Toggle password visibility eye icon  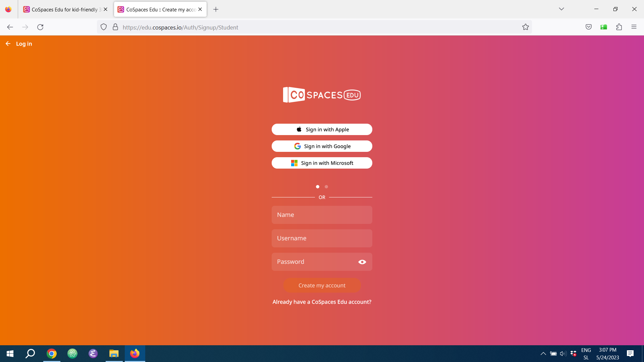pos(362,262)
